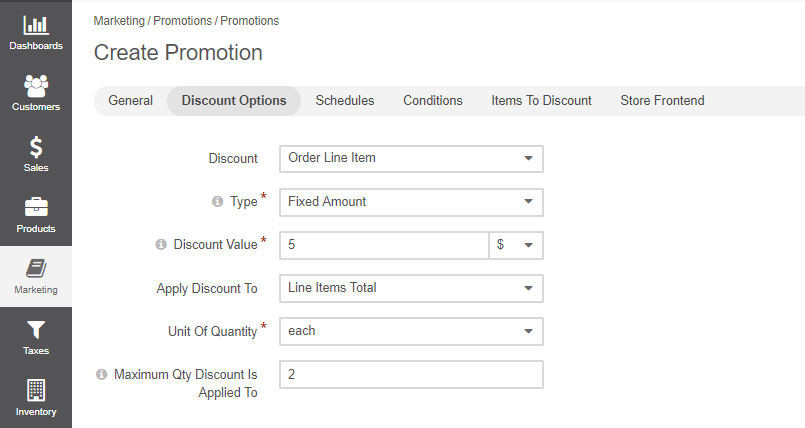Open the Marketing book icon
Screen dimensions: 805x428
(x=36, y=269)
